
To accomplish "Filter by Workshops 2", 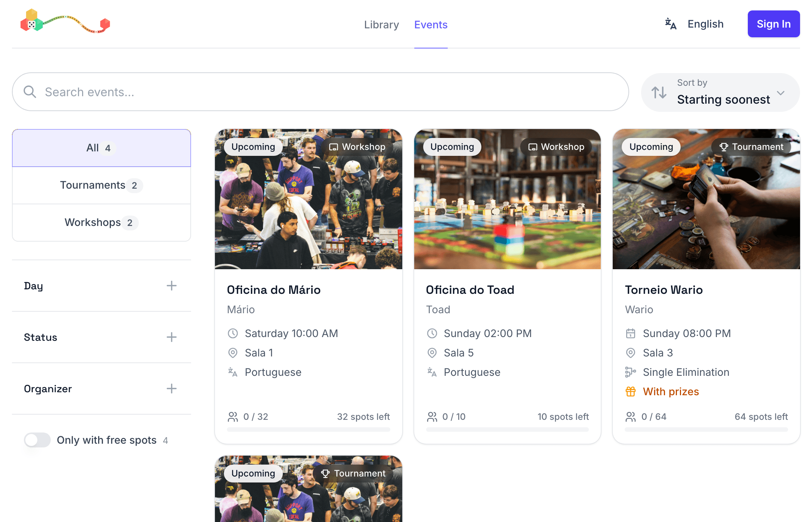I will point(101,223).
